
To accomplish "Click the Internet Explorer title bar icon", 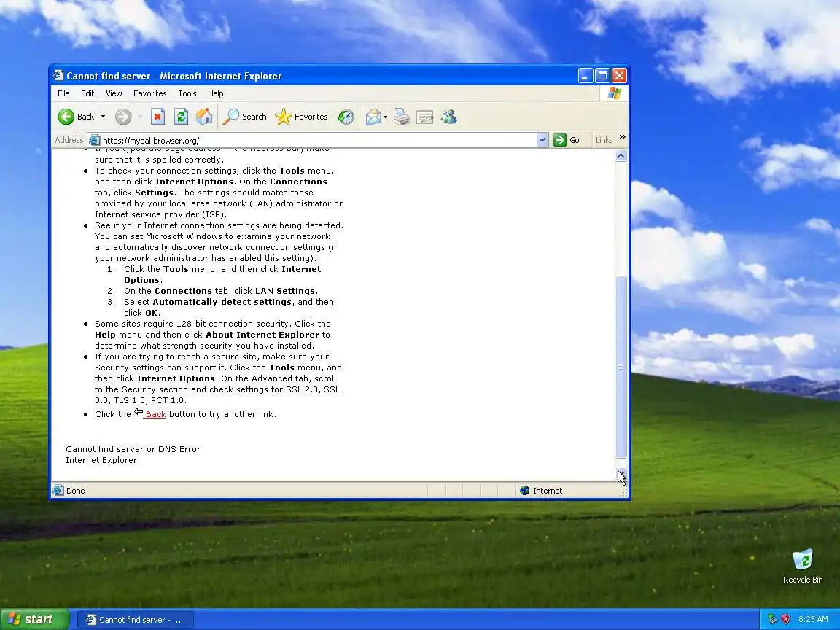I will [58, 76].
